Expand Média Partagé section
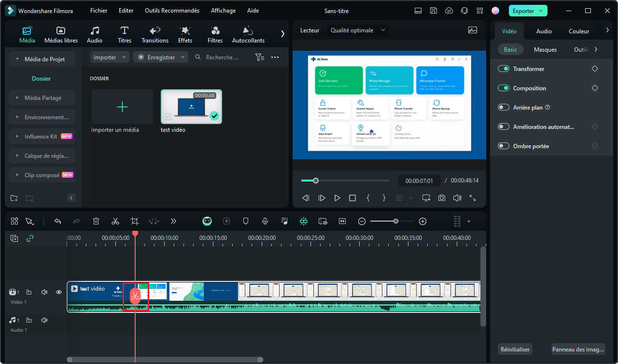 [x=42, y=98]
